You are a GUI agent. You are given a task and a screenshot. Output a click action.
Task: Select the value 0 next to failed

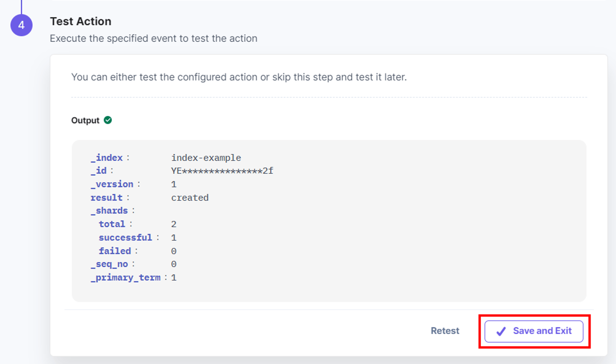pos(174,251)
